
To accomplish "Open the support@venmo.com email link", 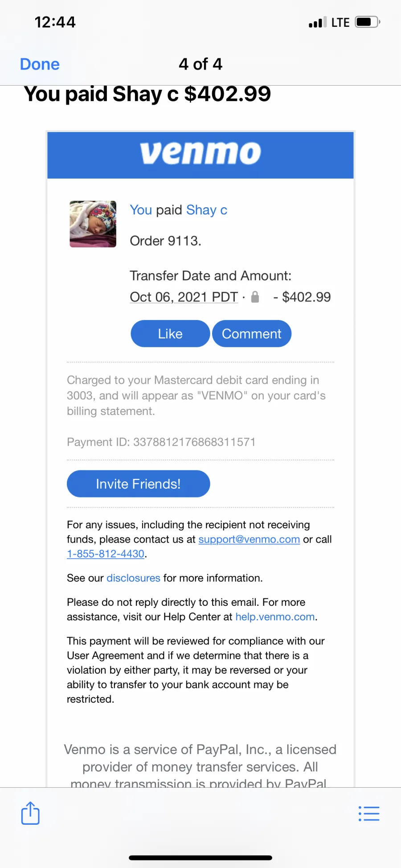I will (249, 539).
